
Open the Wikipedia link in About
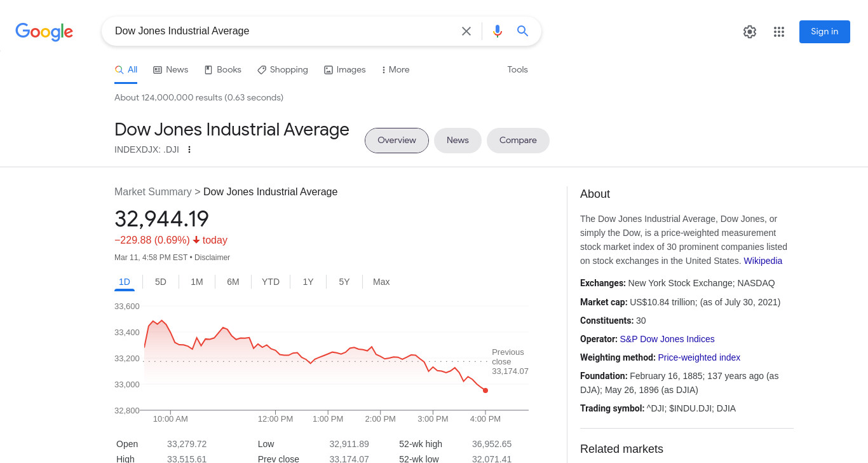point(763,261)
